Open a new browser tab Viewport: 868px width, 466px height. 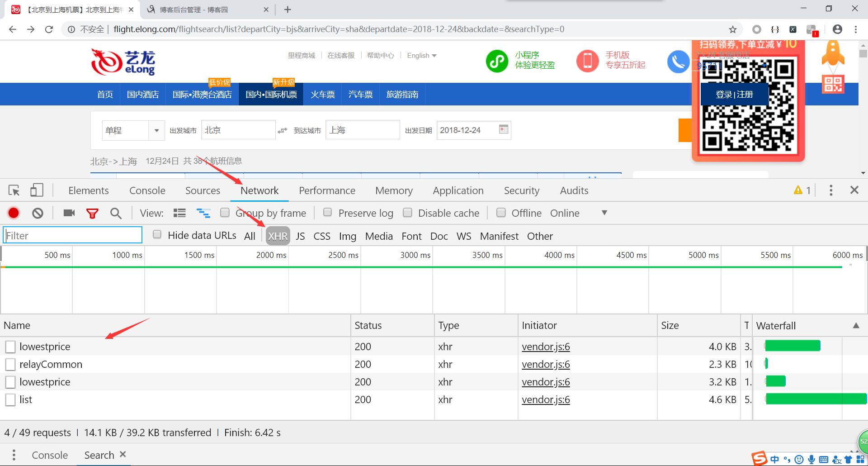[x=288, y=10]
